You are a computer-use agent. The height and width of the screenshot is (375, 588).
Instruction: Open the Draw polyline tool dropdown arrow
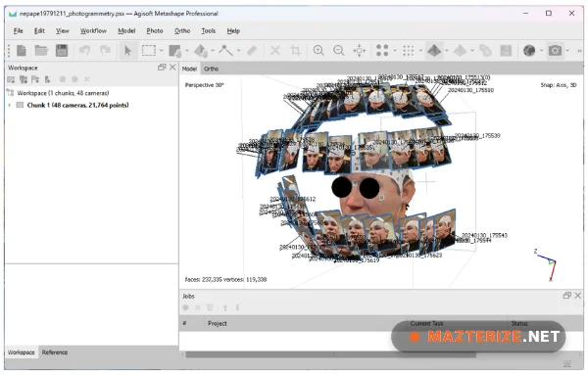click(x=238, y=50)
